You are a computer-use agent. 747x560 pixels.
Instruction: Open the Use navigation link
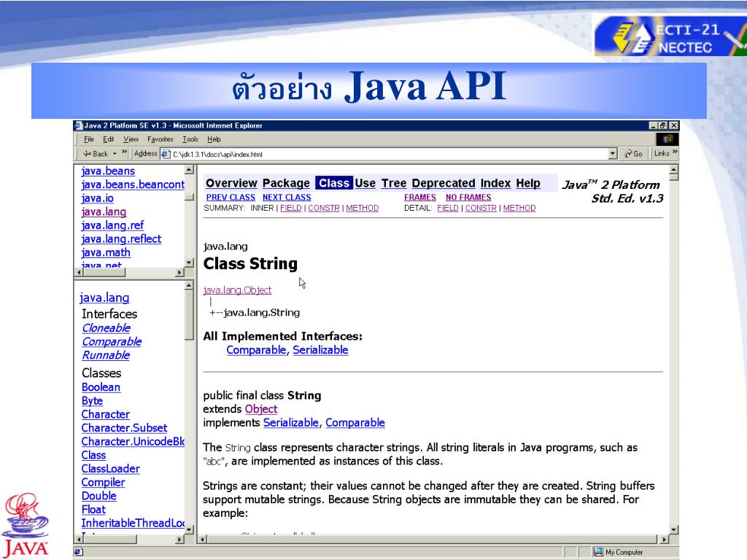365,183
